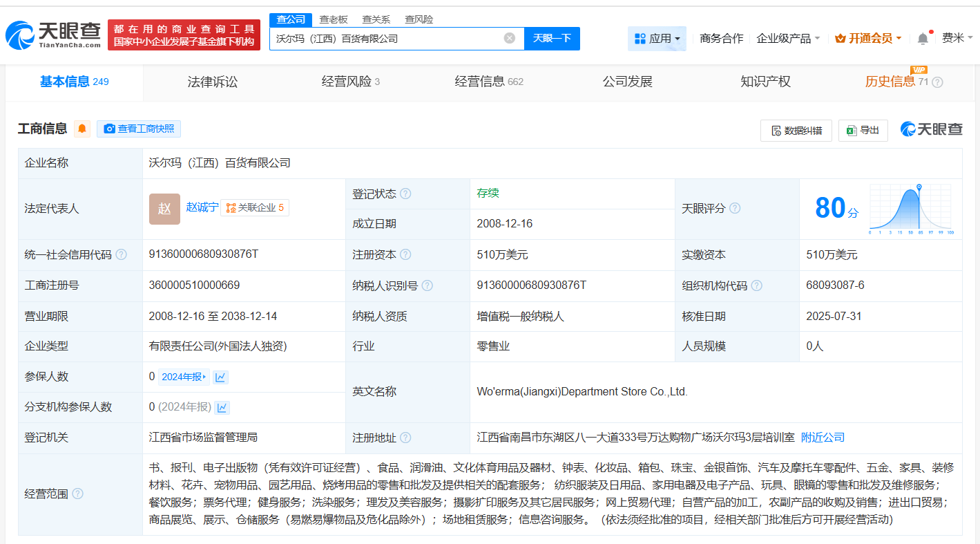Click the question mark next to 天眼评分
This screenshot has width=980, height=544.
736,209
